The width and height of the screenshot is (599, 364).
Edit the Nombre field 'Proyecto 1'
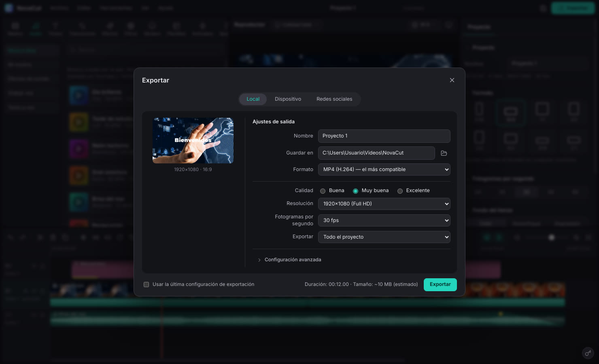tap(384, 136)
